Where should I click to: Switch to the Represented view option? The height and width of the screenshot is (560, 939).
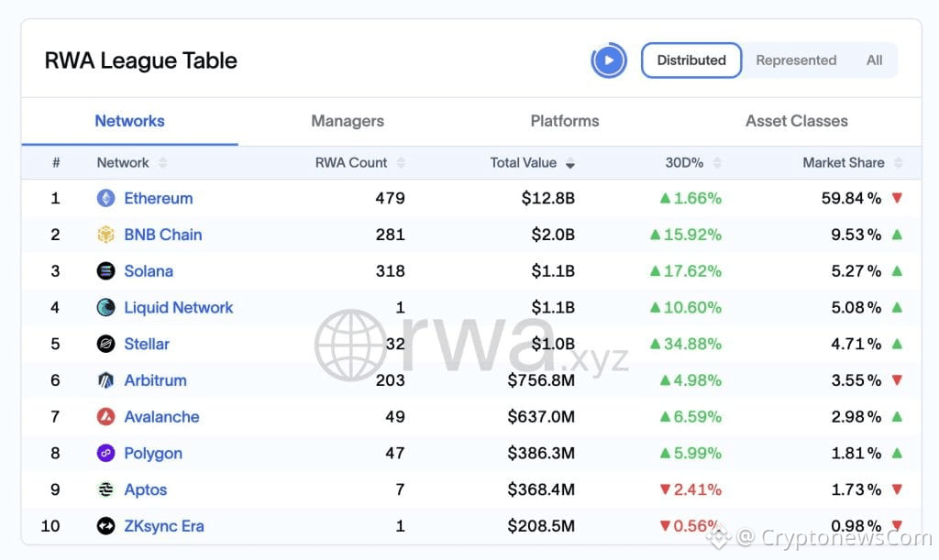(x=796, y=60)
